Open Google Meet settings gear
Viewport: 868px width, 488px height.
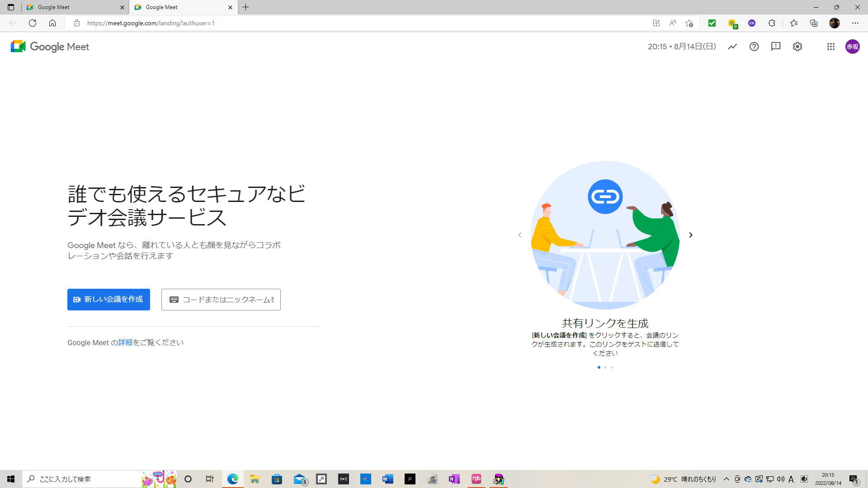pos(797,47)
